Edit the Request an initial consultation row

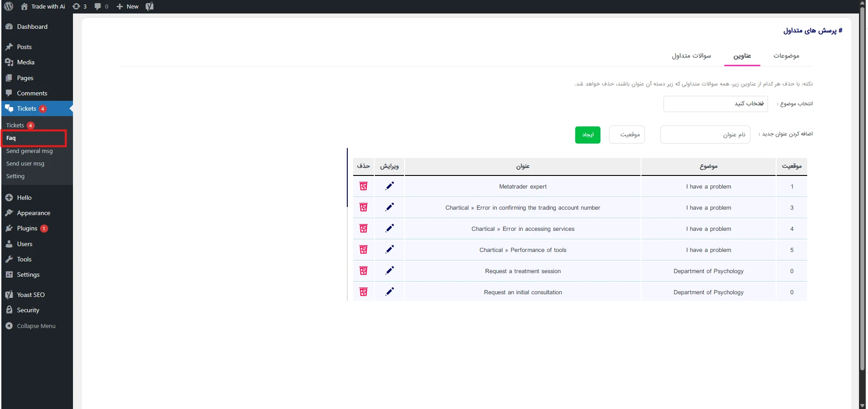[x=390, y=292]
